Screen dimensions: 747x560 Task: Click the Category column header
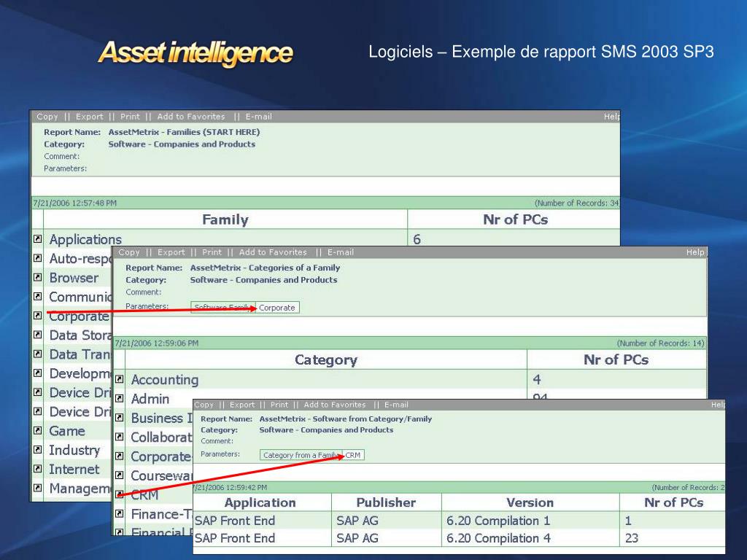click(326, 360)
